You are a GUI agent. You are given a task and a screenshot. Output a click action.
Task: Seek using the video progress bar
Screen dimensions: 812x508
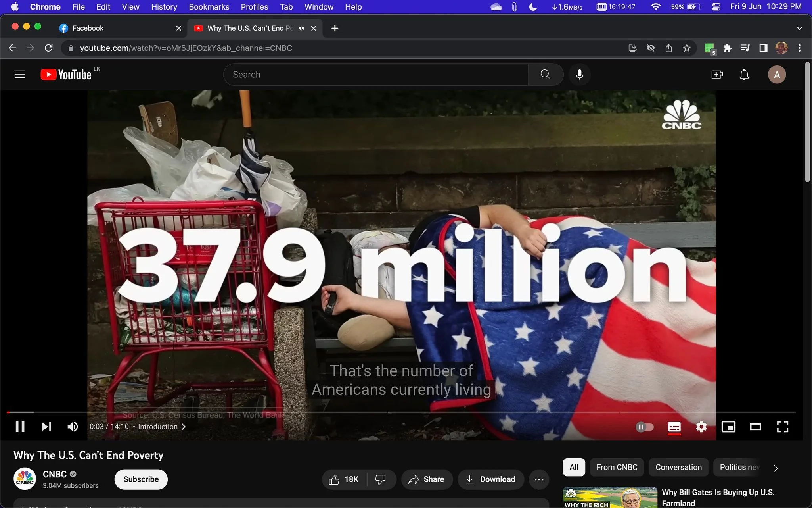[401, 412]
